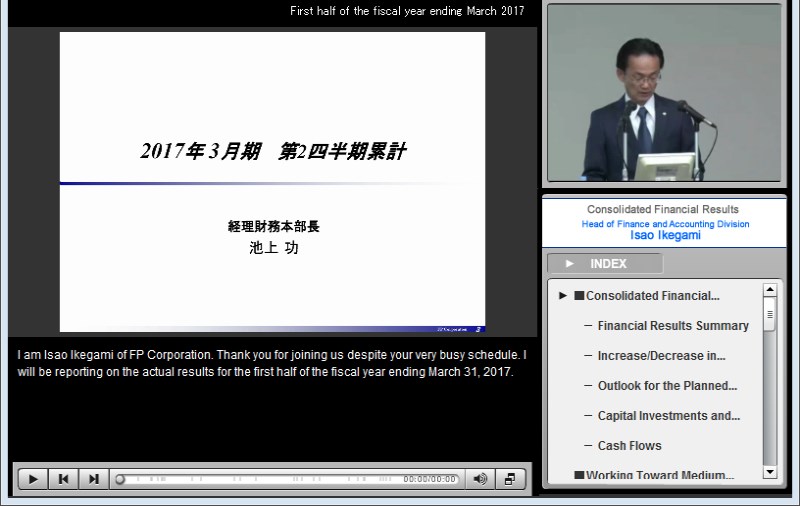Click the seek bar playhead knob
The width and height of the screenshot is (800, 506).
(120, 479)
